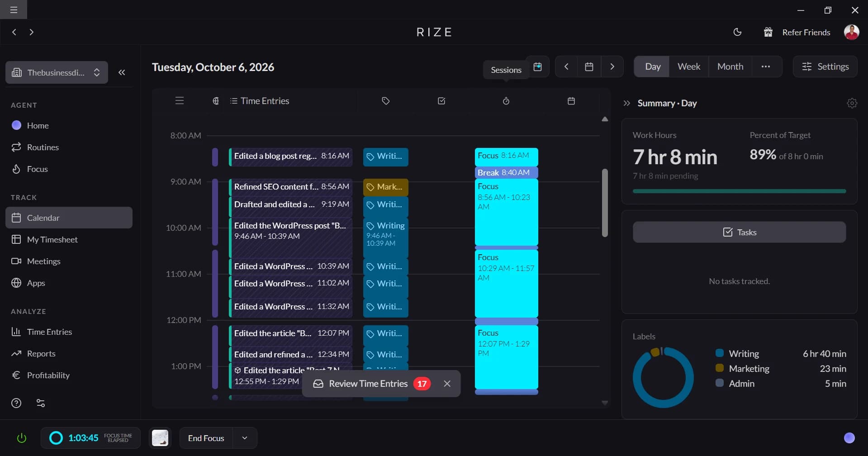Open the user profile avatar
The image size is (868, 456).
pos(851,32)
